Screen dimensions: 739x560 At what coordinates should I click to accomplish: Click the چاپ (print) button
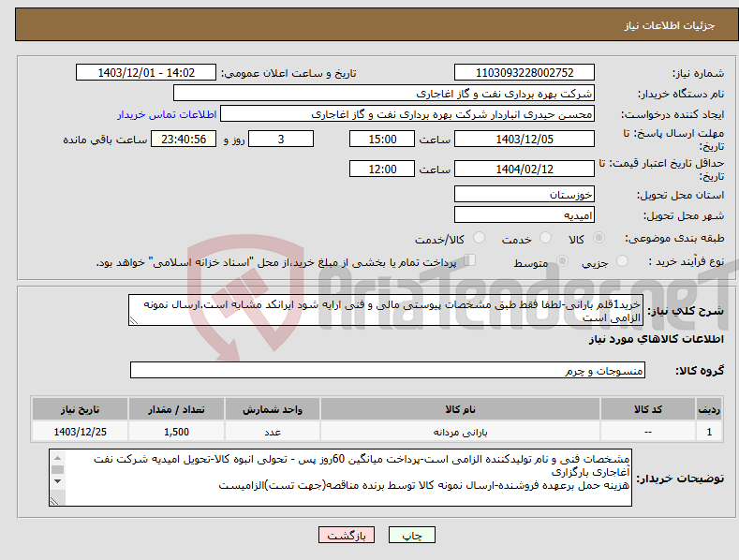tap(411, 535)
